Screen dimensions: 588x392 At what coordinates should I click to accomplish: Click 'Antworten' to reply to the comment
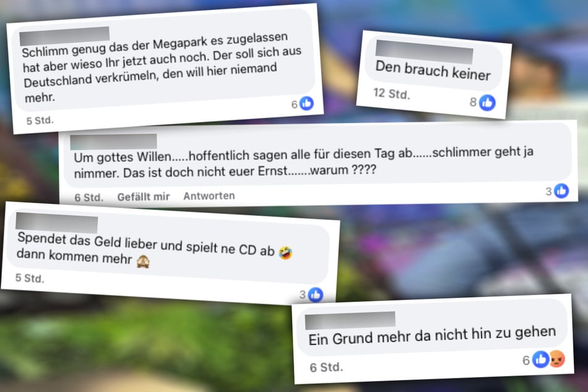[x=209, y=196]
